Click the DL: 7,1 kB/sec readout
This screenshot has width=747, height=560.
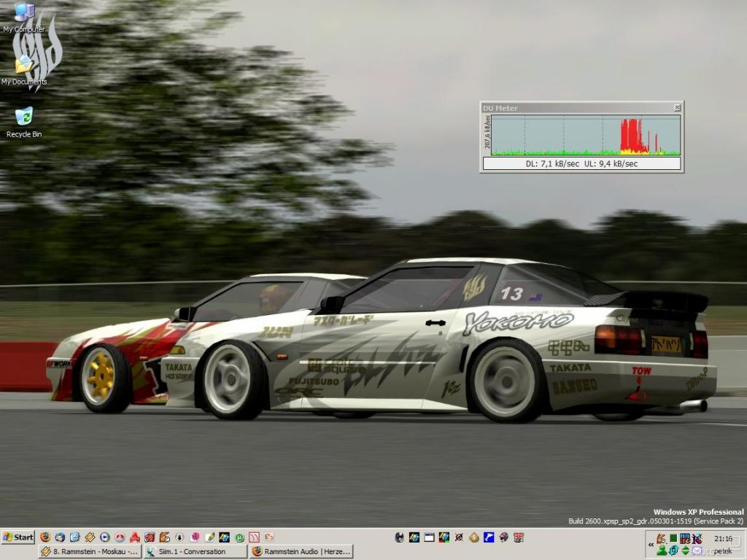tap(553, 163)
